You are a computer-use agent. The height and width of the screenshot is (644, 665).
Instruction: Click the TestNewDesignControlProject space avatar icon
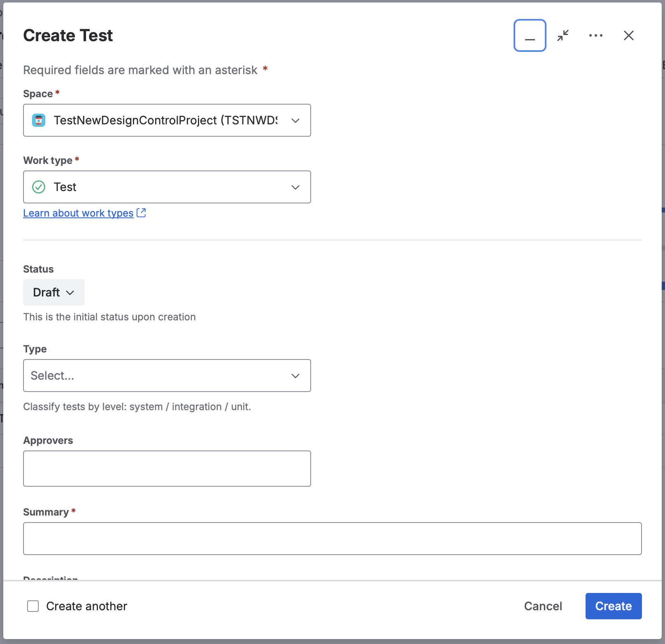click(x=39, y=120)
